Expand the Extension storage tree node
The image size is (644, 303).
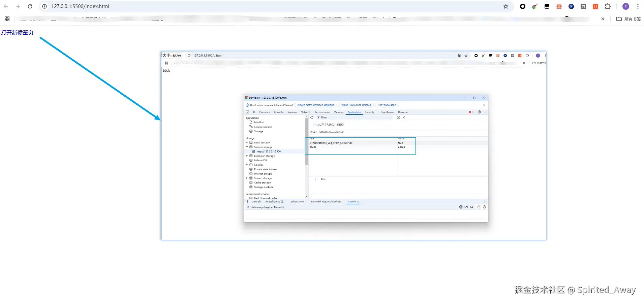pos(247,156)
